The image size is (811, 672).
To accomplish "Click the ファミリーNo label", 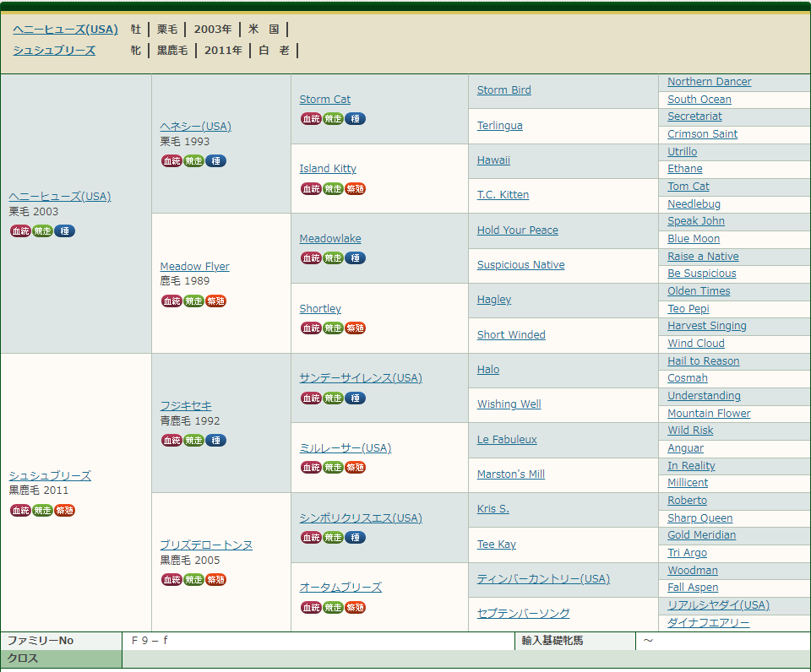I will [x=41, y=641].
